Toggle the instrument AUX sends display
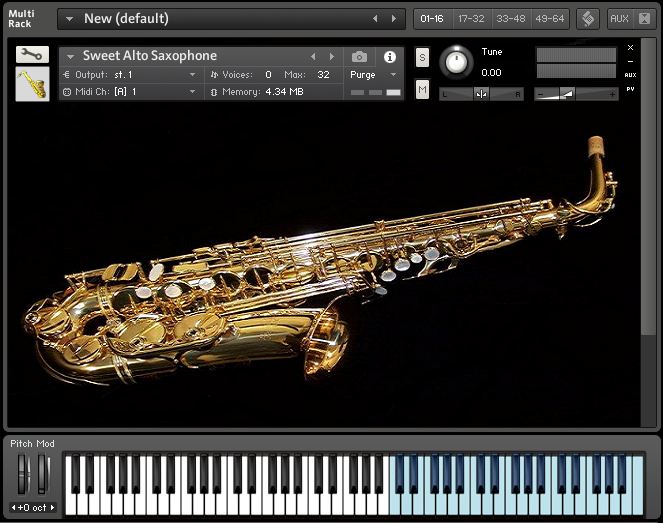This screenshot has height=523, width=663. pyautogui.click(x=630, y=75)
